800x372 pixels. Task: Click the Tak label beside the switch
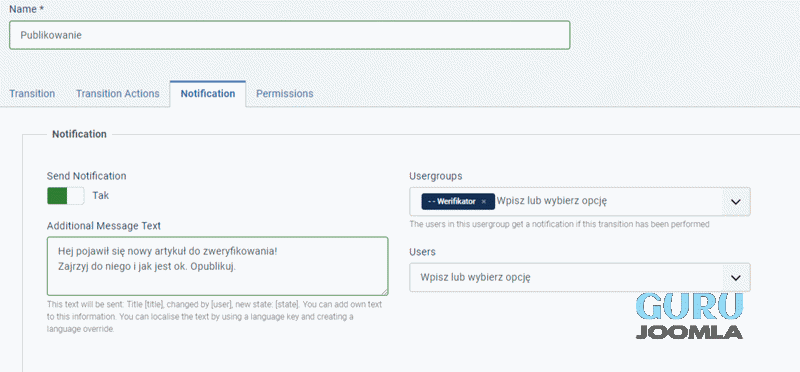pos(101,195)
